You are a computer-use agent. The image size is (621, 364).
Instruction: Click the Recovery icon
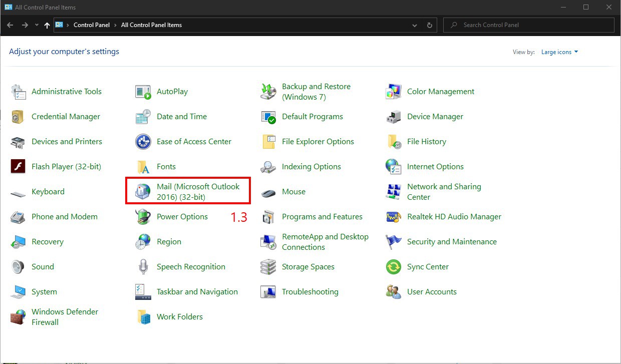[18, 242]
